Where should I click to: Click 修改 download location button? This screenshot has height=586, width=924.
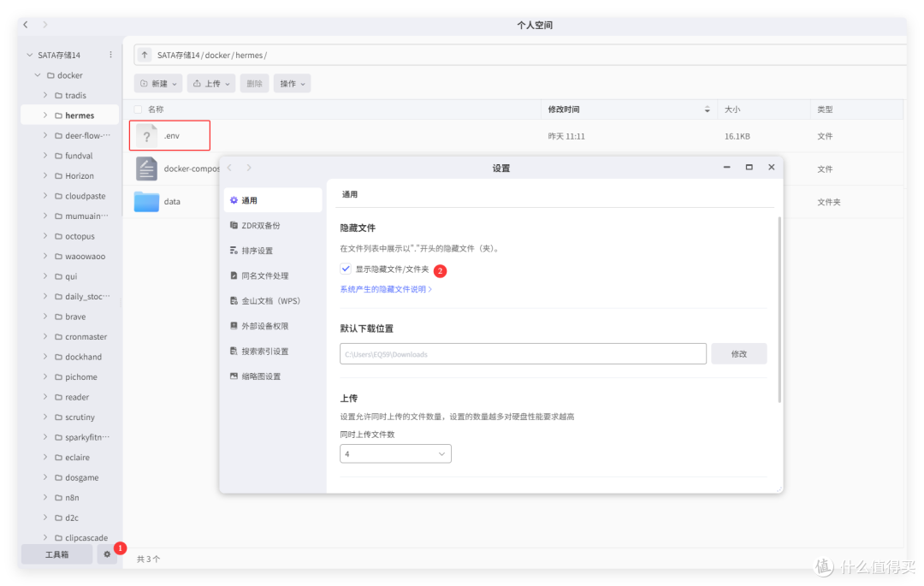[739, 354]
